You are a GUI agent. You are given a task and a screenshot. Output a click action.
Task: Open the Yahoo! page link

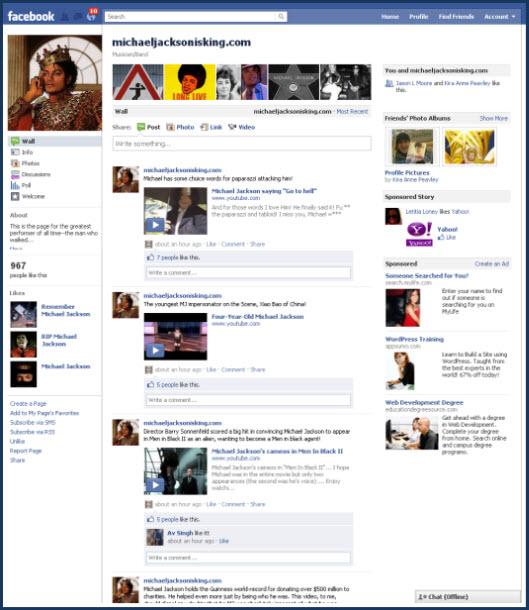447,230
